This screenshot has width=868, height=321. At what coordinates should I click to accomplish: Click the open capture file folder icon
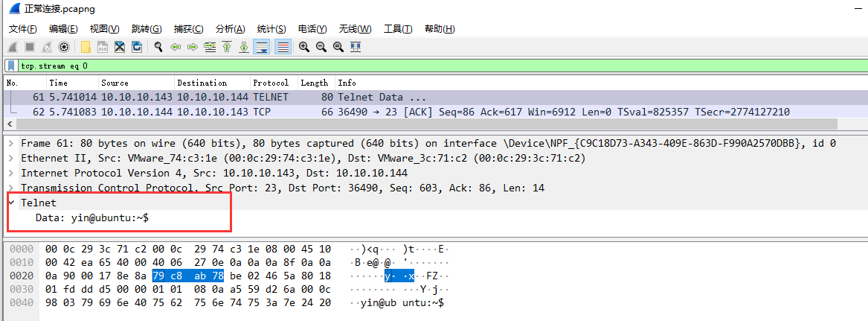pos(86,47)
